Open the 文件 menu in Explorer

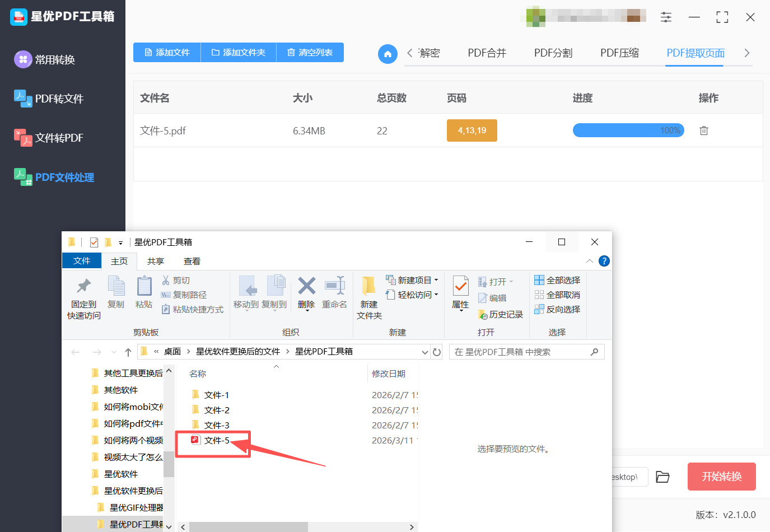[x=82, y=261]
